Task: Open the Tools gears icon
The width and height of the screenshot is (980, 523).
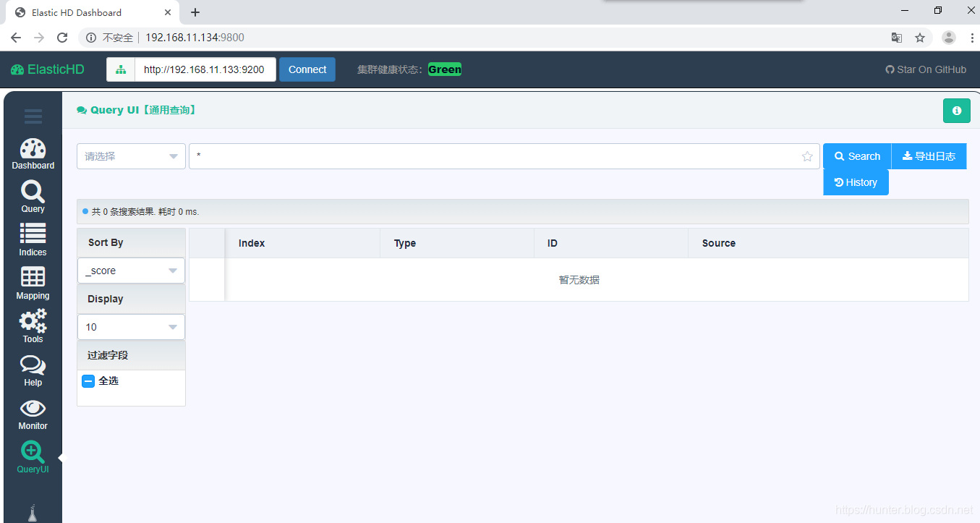Action: (x=33, y=326)
